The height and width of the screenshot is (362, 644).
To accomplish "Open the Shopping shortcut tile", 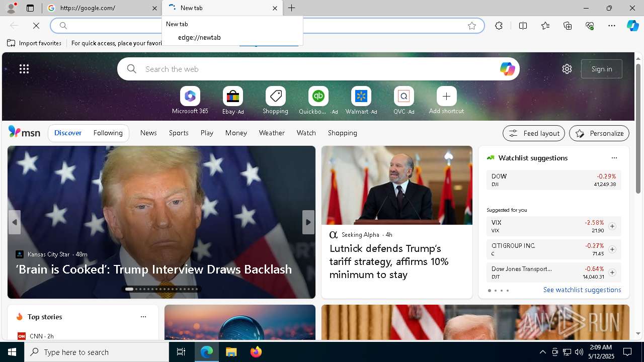I will [275, 100].
